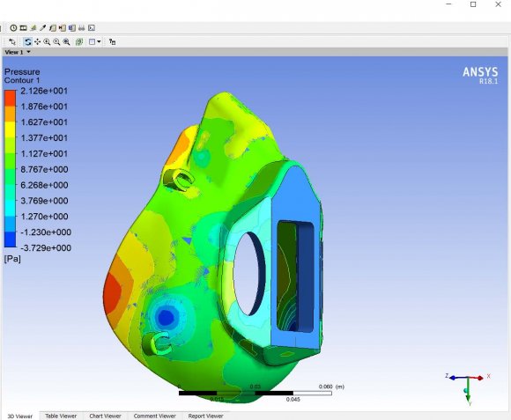Image resolution: width=511 pixels, height=420 pixels.
Task: Open the Function Calculator icon
Action: [53, 28]
